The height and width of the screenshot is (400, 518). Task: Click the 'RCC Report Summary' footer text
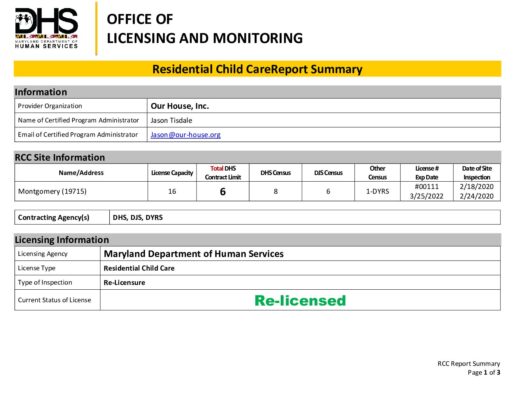click(x=469, y=363)
